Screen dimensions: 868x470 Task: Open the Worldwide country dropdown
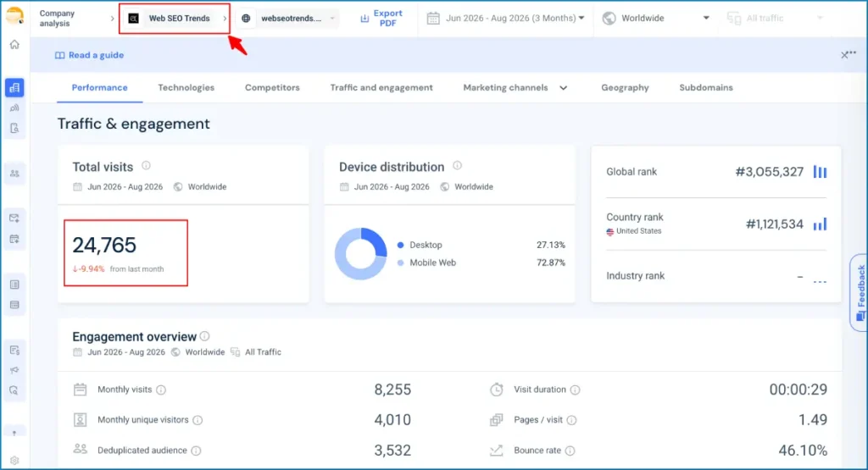coord(655,19)
